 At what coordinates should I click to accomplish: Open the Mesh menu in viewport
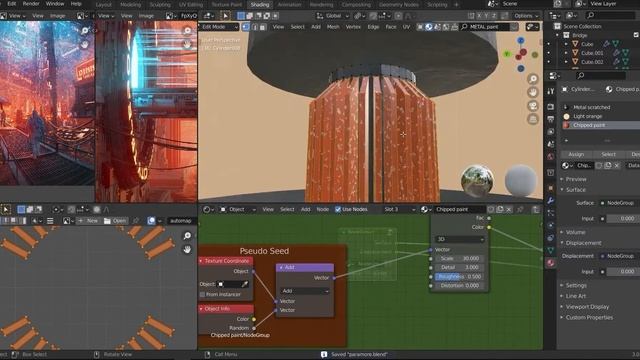[333, 27]
